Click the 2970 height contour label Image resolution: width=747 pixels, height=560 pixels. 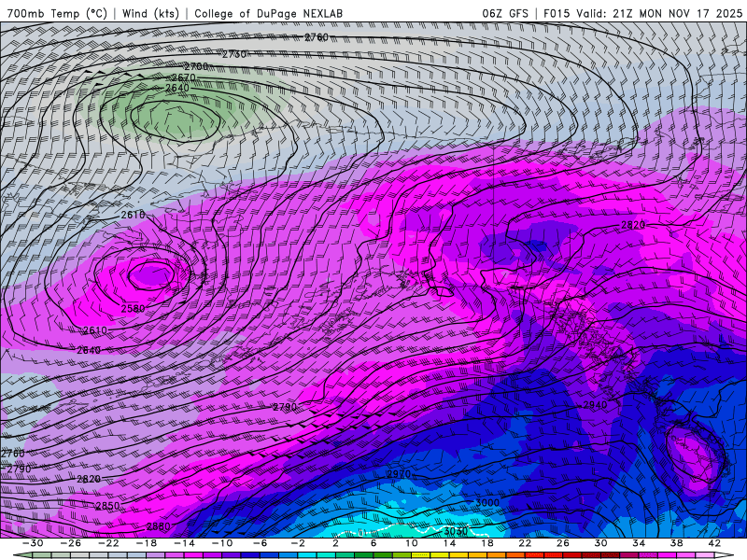(399, 474)
